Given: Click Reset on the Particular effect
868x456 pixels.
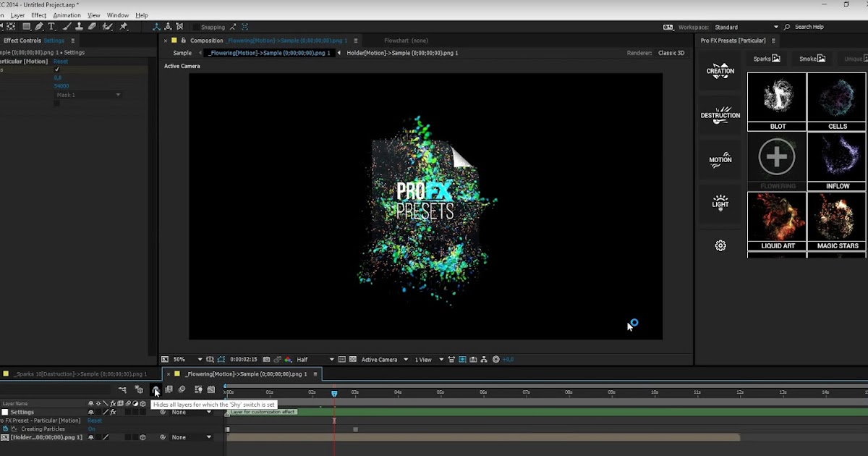Looking at the screenshot, I should pos(61,62).
